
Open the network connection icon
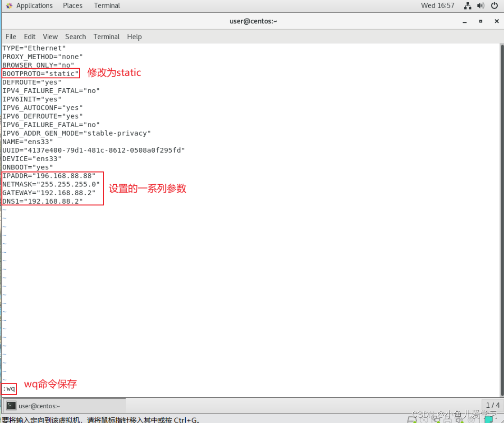(x=467, y=5)
